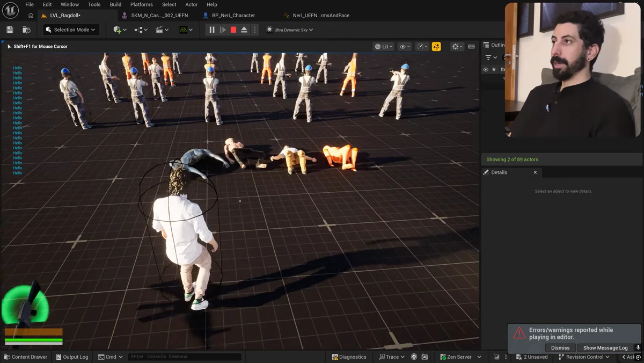Click the home icon beside level tab
This screenshot has height=363, width=644.
[31, 16]
